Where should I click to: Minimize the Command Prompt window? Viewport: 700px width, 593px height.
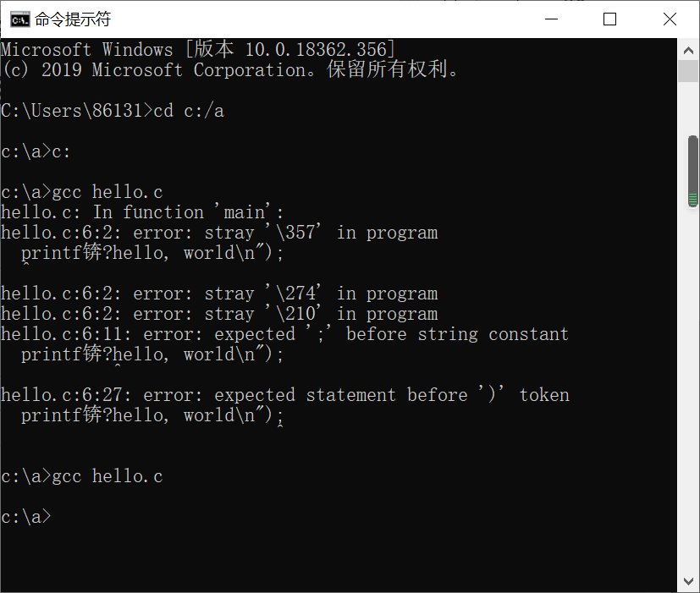click(552, 19)
